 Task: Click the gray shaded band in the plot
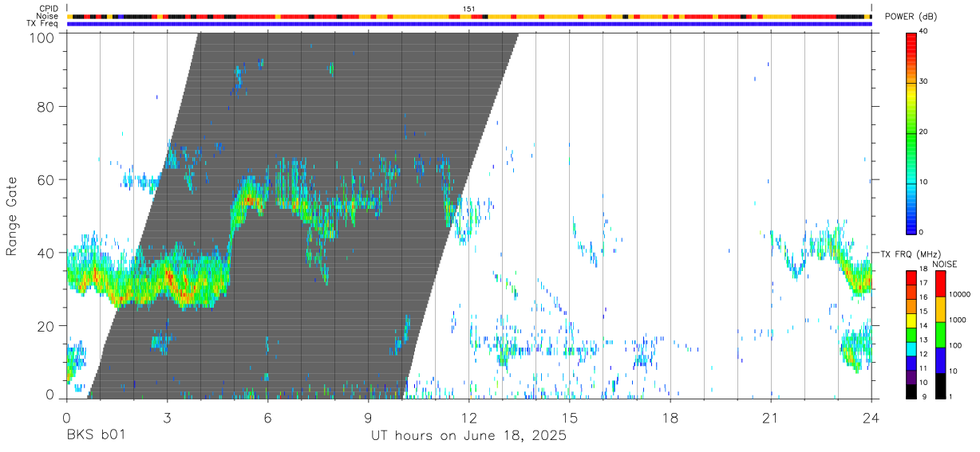pos(303,215)
